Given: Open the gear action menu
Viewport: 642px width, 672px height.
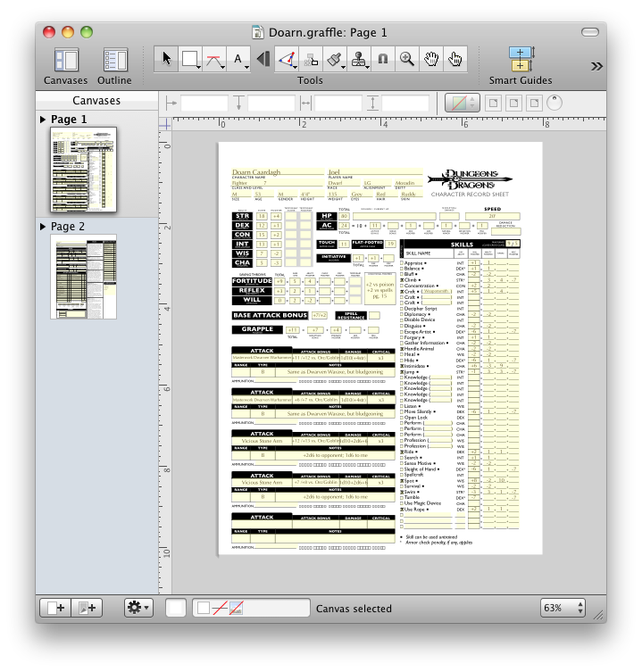Looking at the screenshot, I should (138, 608).
